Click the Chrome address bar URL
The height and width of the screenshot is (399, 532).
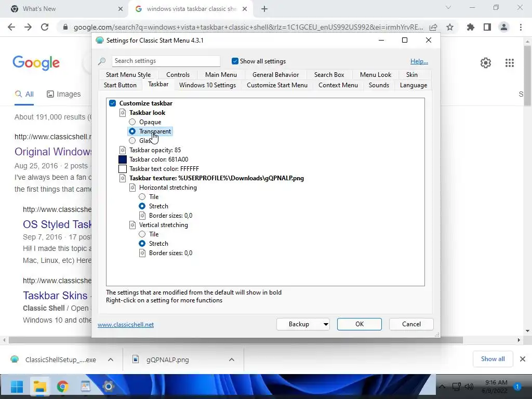pos(248,27)
